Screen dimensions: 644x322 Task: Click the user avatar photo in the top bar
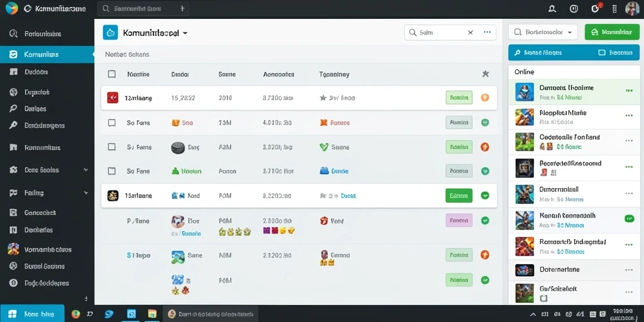tap(632, 9)
